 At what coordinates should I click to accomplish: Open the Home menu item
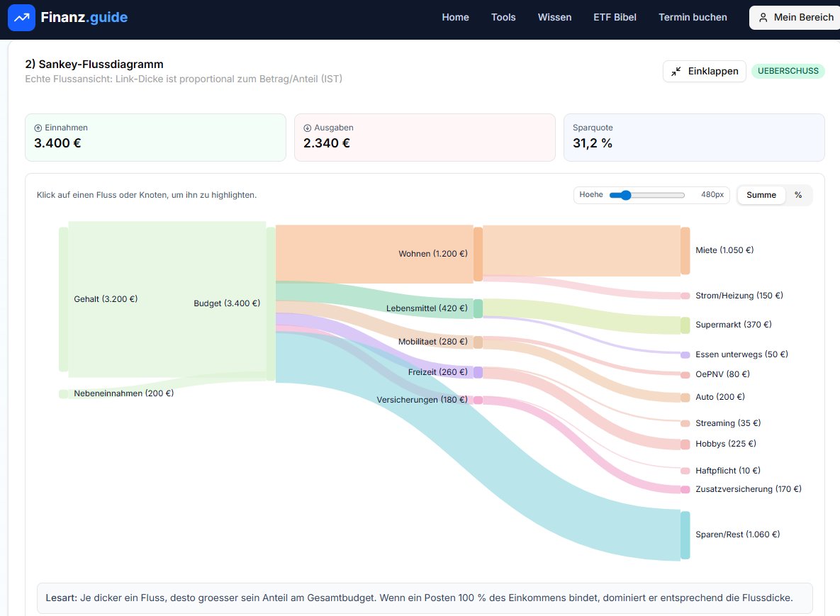455,17
